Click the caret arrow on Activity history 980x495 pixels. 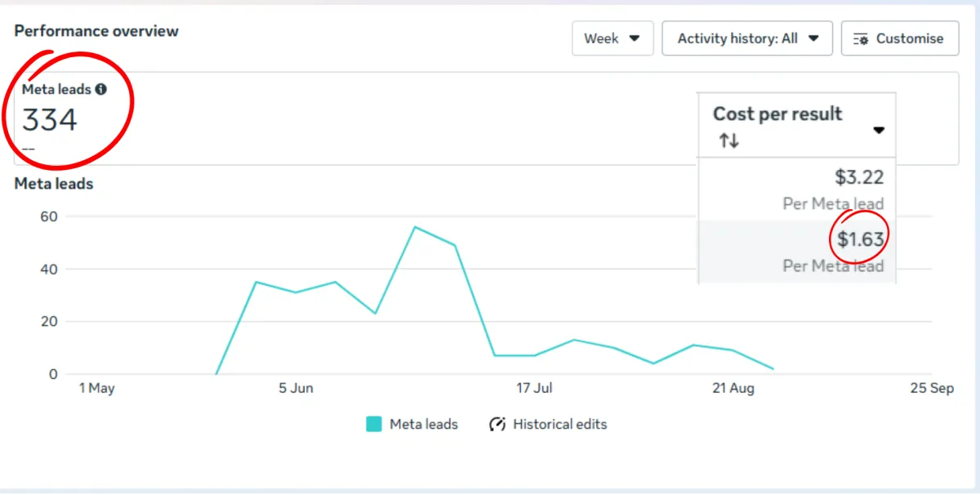point(813,38)
